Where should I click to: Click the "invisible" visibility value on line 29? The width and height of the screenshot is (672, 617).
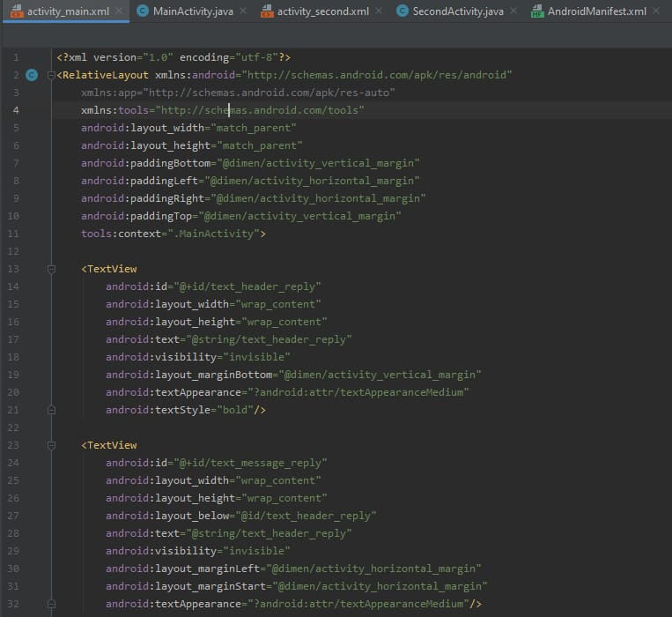[256, 551]
